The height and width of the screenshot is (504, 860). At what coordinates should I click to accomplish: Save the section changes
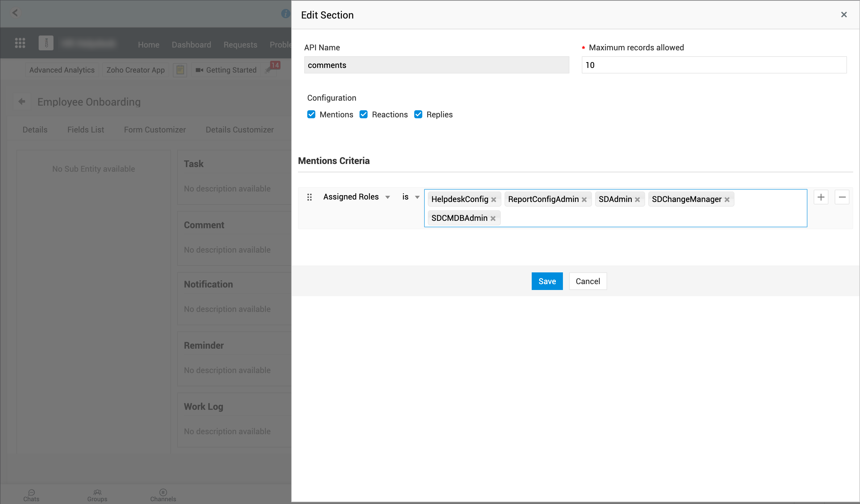pos(547,281)
